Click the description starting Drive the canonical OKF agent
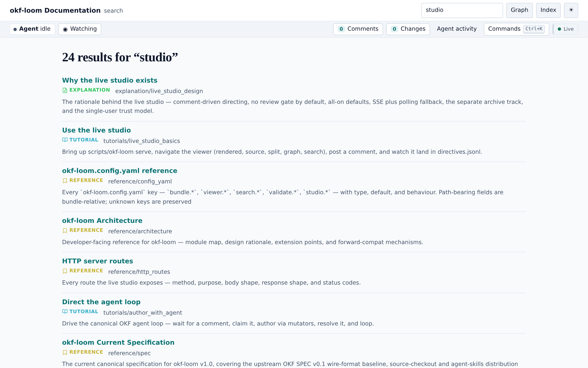This screenshot has height=368, width=588. click(x=218, y=323)
